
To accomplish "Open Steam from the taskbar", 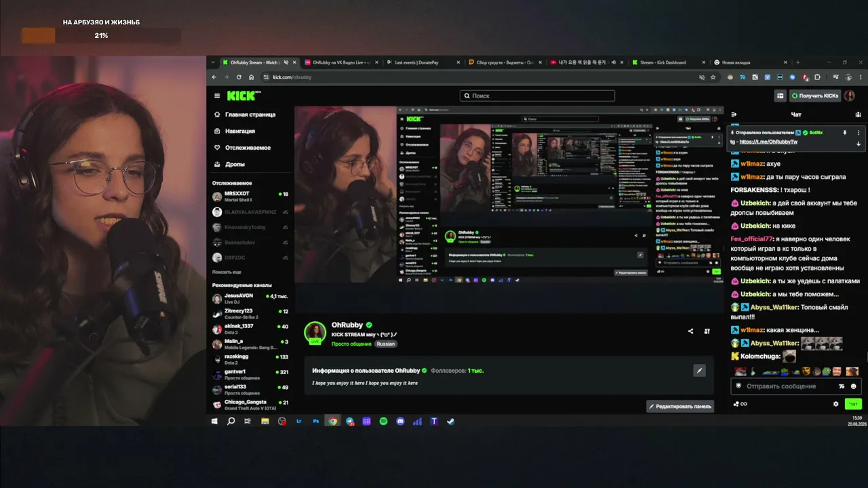I will pos(451,422).
